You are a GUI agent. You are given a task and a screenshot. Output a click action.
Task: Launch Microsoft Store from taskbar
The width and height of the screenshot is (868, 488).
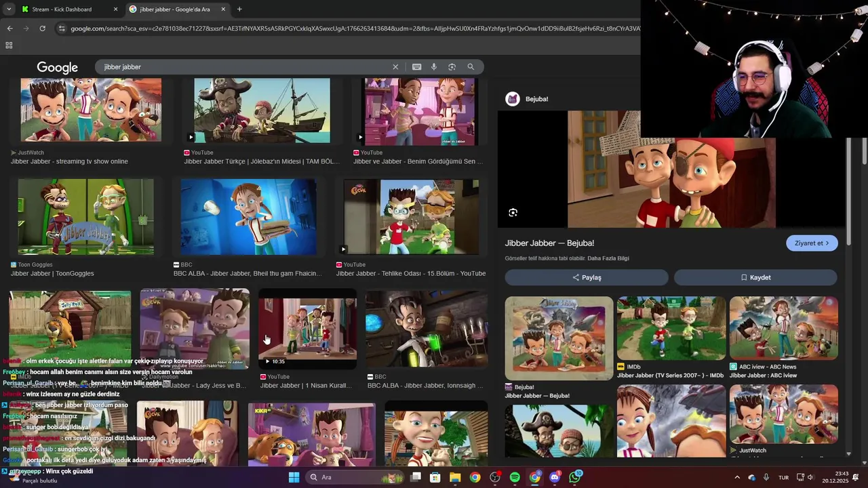(x=435, y=477)
